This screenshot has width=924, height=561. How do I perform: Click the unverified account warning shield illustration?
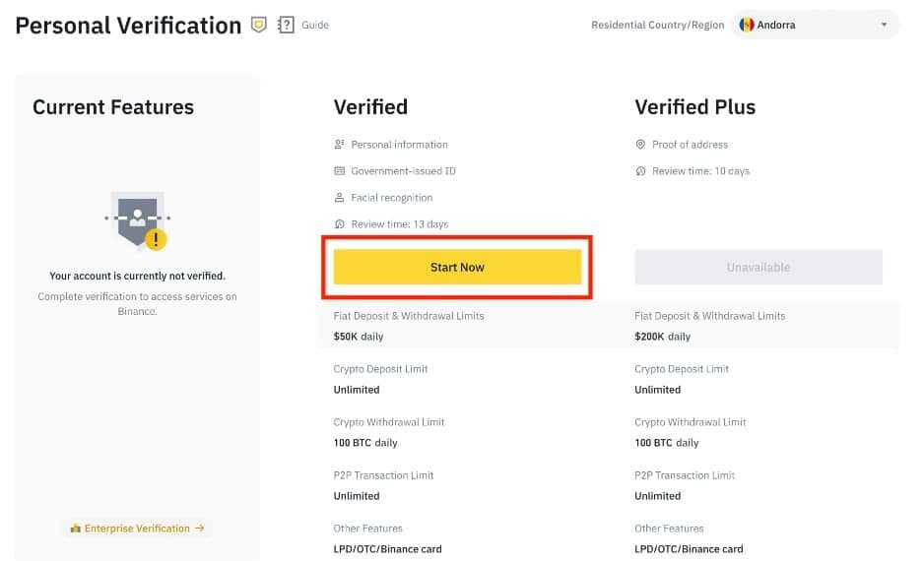coord(137,222)
